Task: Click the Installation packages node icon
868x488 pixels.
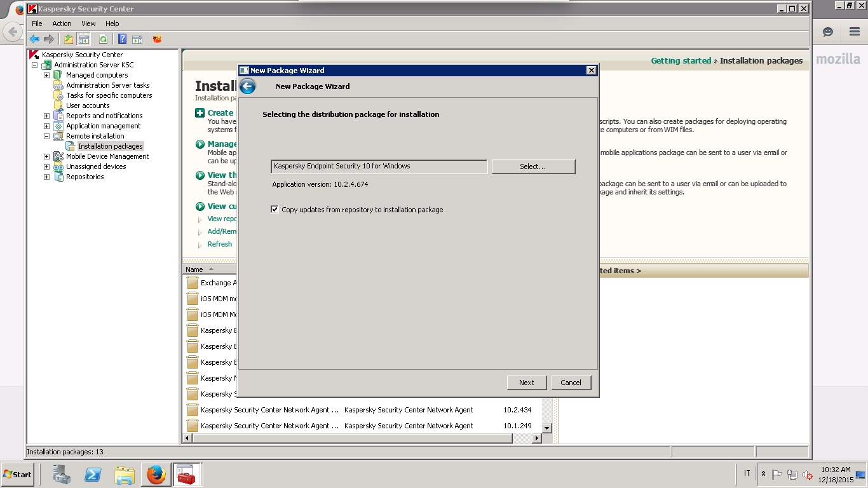Action: 71,146
